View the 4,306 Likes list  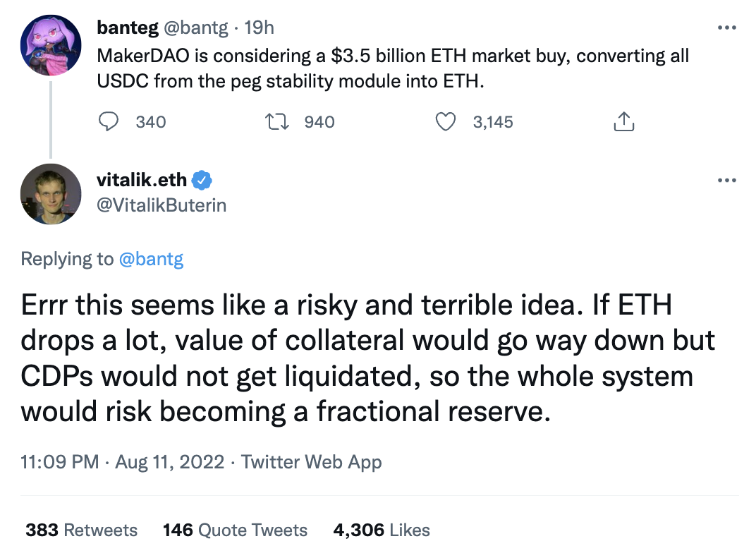[x=382, y=530]
